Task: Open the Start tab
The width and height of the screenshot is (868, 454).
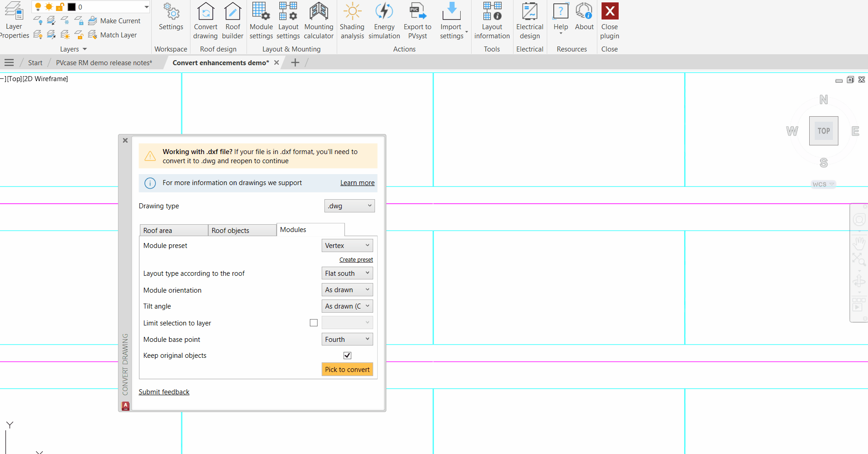Action: click(x=35, y=62)
